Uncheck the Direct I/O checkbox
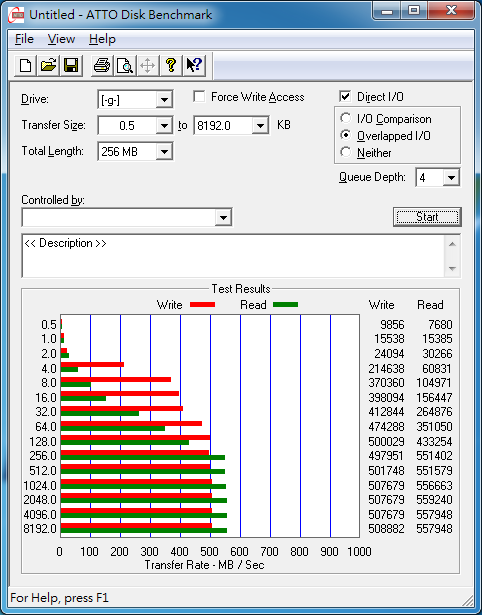The height and width of the screenshot is (615, 482). 345,96
